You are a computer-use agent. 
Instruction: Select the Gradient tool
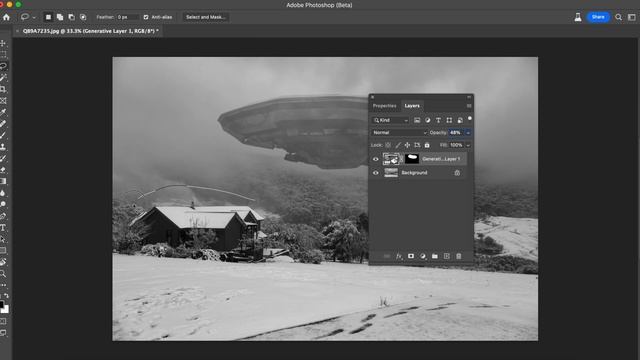(x=3, y=181)
